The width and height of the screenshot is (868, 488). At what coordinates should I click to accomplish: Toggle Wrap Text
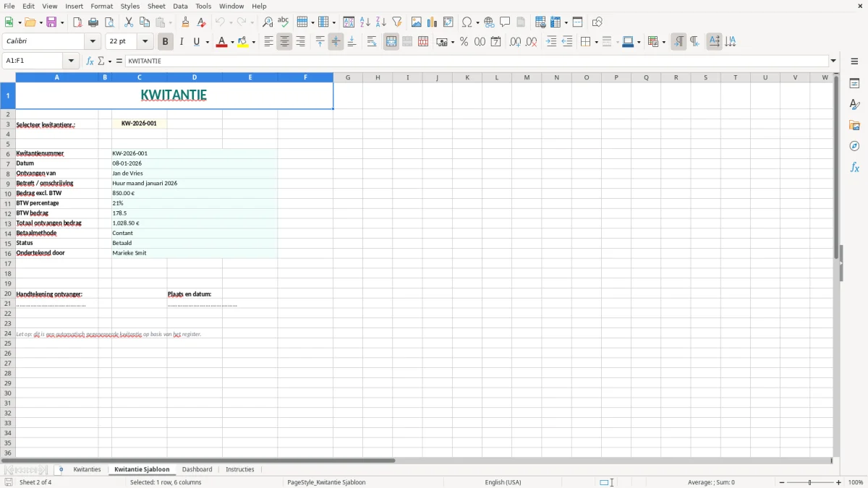pos(372,42)
